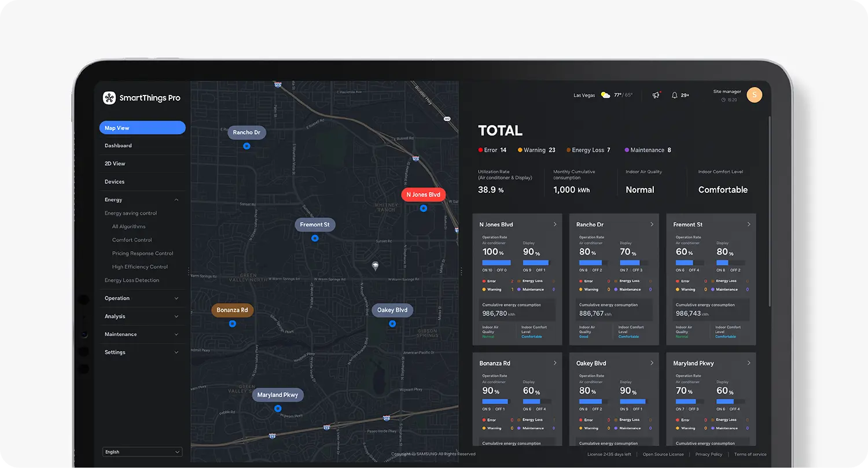Open N Jones Blvd card details arrow
The height and width of the screenshot is (468, 868).
tap(555, 224)
